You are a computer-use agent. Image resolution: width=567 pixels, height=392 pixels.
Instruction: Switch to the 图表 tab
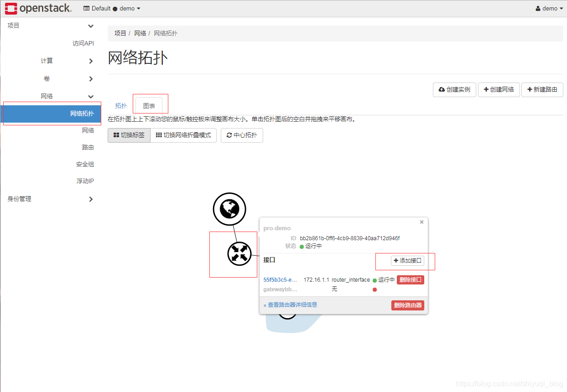tap(150, 105)
